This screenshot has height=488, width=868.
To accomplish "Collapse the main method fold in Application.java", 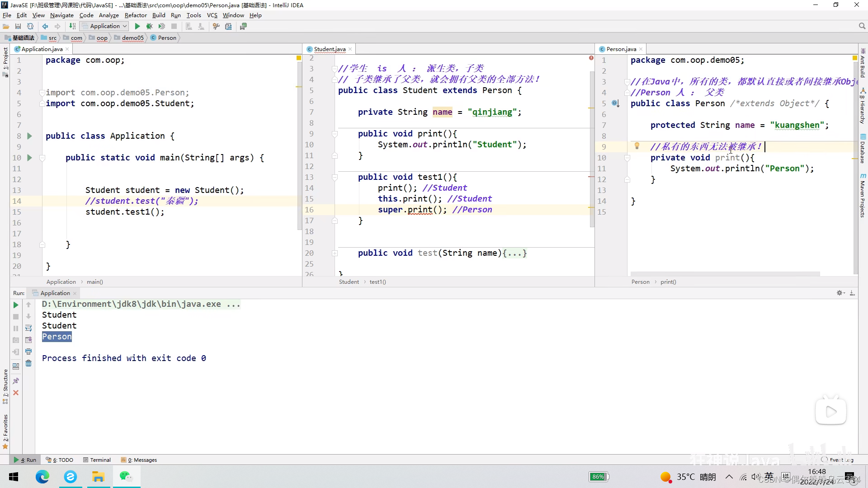I will (x=42, y=158).
